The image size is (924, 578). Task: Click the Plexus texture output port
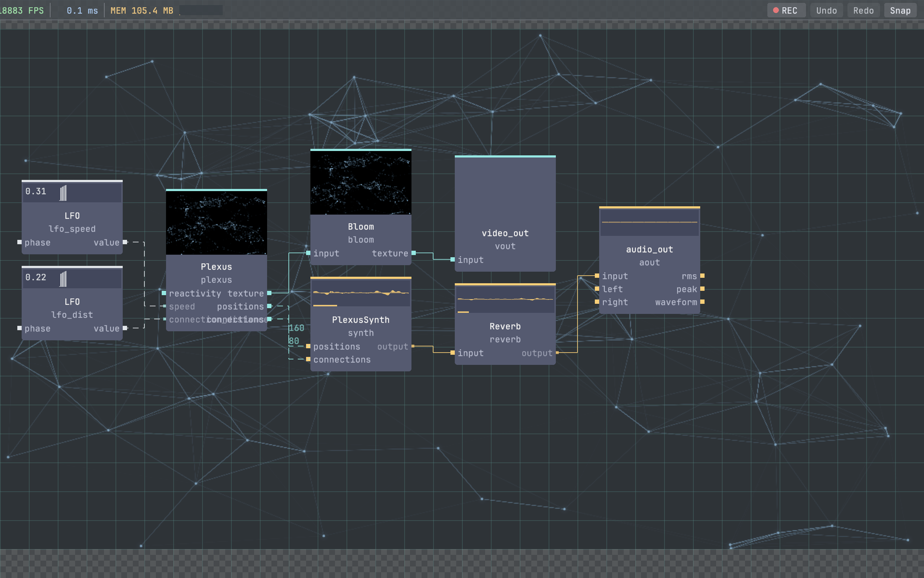tap(269, 293)
